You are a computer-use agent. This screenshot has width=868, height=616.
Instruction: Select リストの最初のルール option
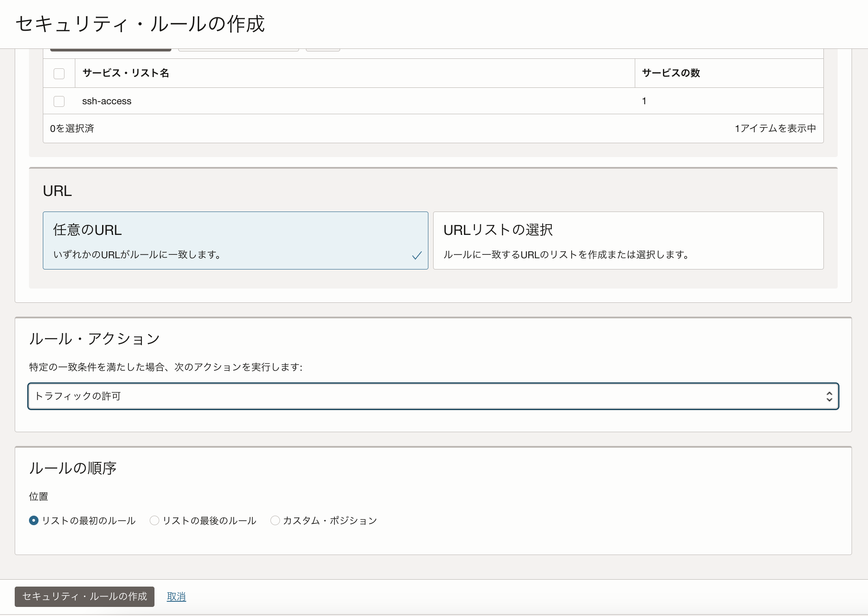click(34, 520)
